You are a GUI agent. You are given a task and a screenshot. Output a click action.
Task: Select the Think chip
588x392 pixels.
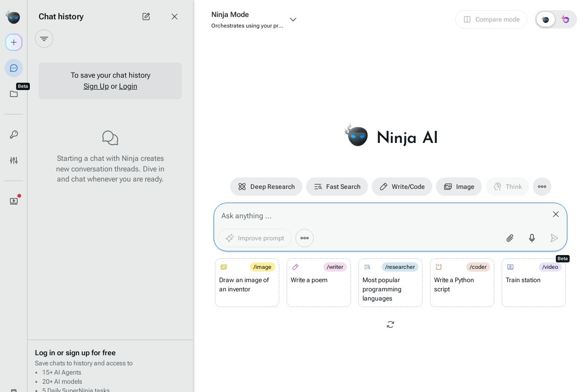click(x=507, y=187)
